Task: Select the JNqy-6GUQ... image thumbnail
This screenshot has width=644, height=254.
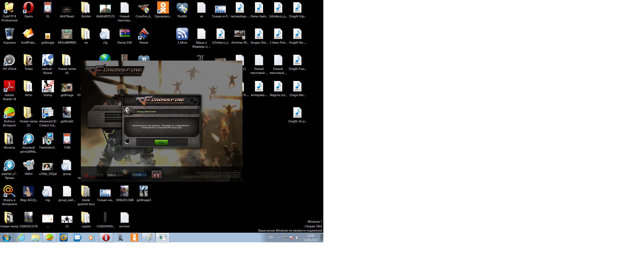Action: (x=28, y=194)
